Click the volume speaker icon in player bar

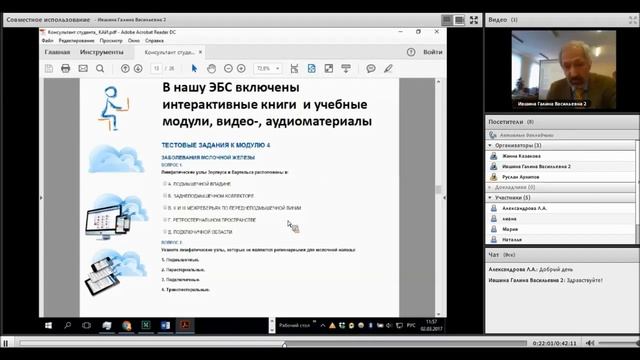pos(590,343)
